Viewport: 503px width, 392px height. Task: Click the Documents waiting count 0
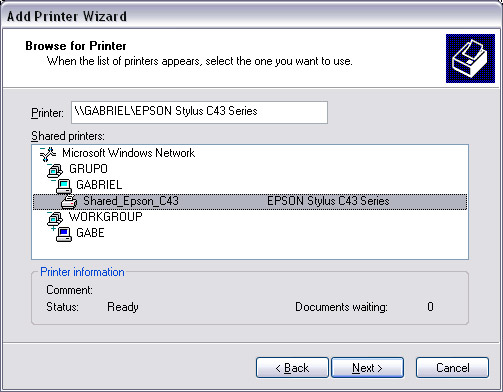coord(430,307)
